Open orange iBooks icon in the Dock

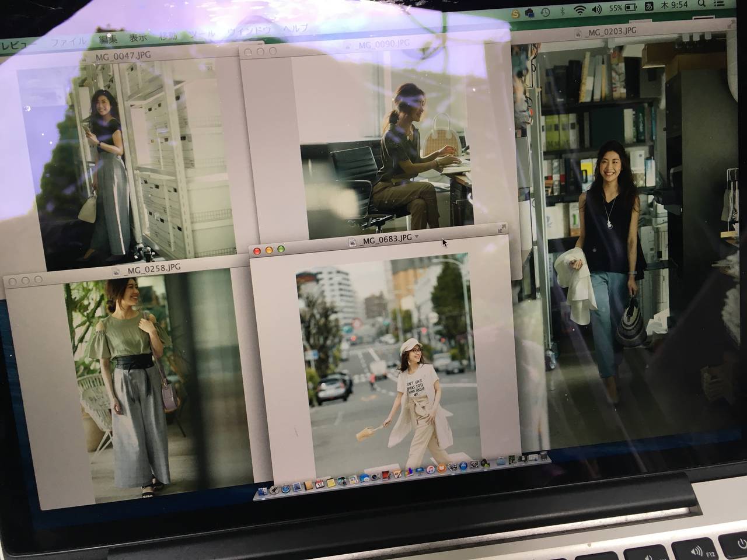442,468
